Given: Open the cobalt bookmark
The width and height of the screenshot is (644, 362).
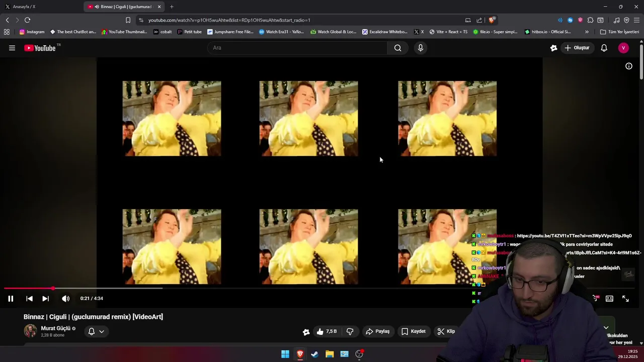Looking at the screenshot, I should (x=163, y=32).
